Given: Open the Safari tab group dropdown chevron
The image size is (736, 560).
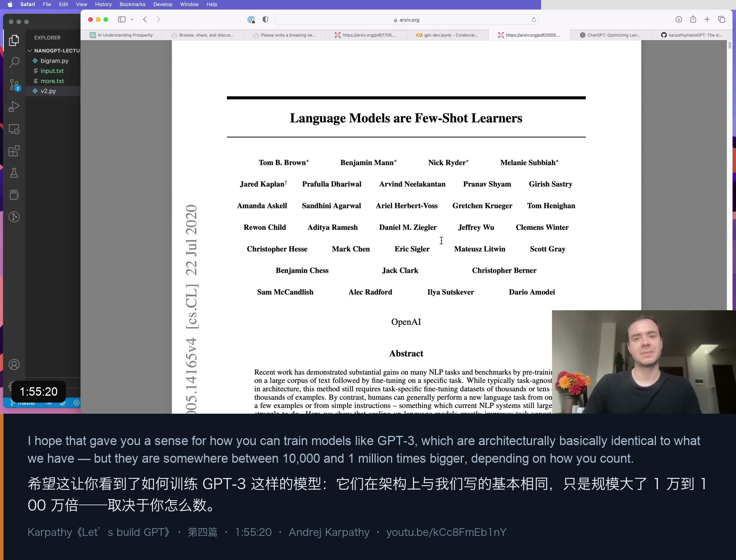Looking at the screenshot, I should [x=132, y=20].
